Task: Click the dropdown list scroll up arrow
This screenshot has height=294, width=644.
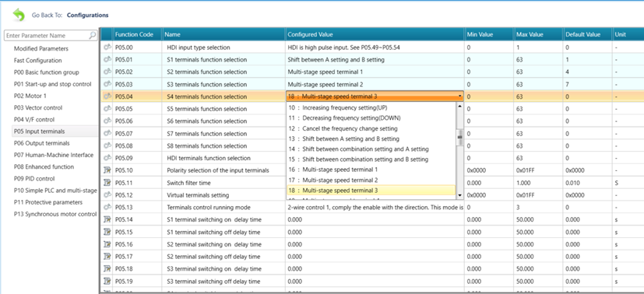Action: [x=460, y=107]
